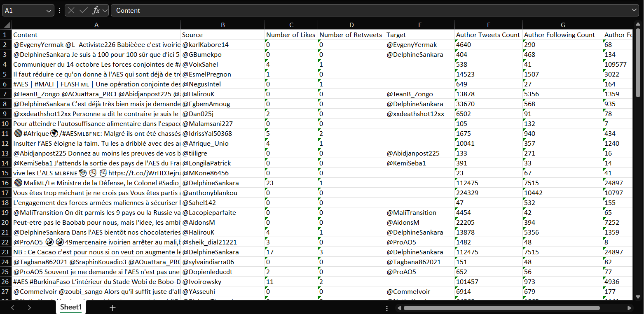
Task: Click inside the formula bar showing Content
Action: coord(371,10)
